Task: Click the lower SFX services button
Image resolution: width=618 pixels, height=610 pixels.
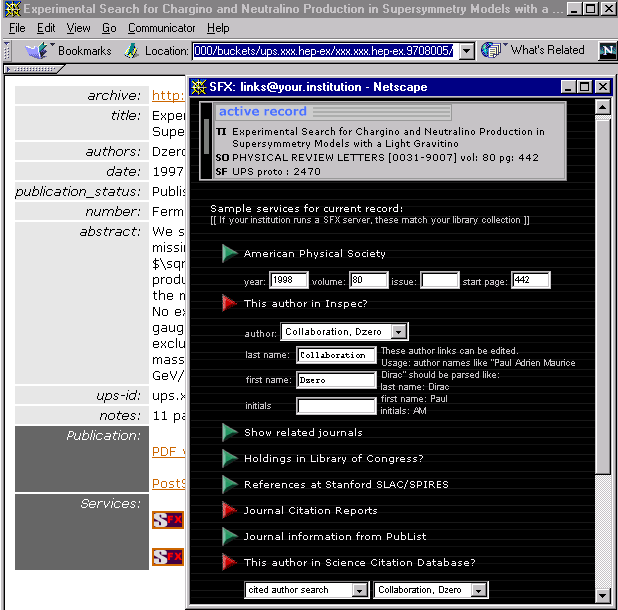Action: [x=168, y=557]
